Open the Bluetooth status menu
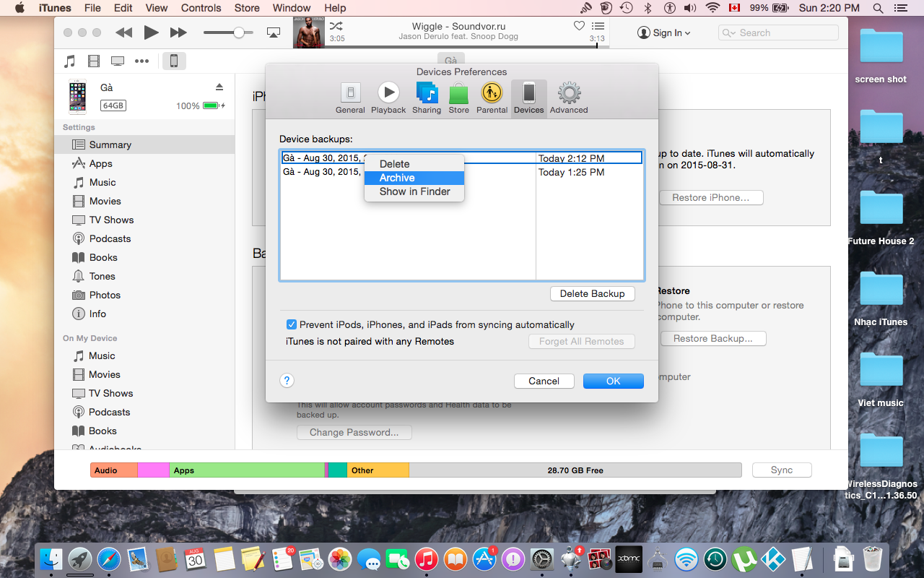This screenshot has width=924, height=578. (x=648, y=8)
